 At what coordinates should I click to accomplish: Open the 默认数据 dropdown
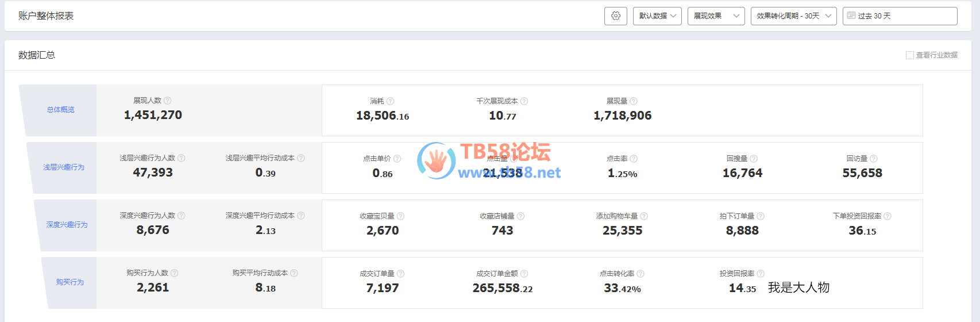click(657, 16)
